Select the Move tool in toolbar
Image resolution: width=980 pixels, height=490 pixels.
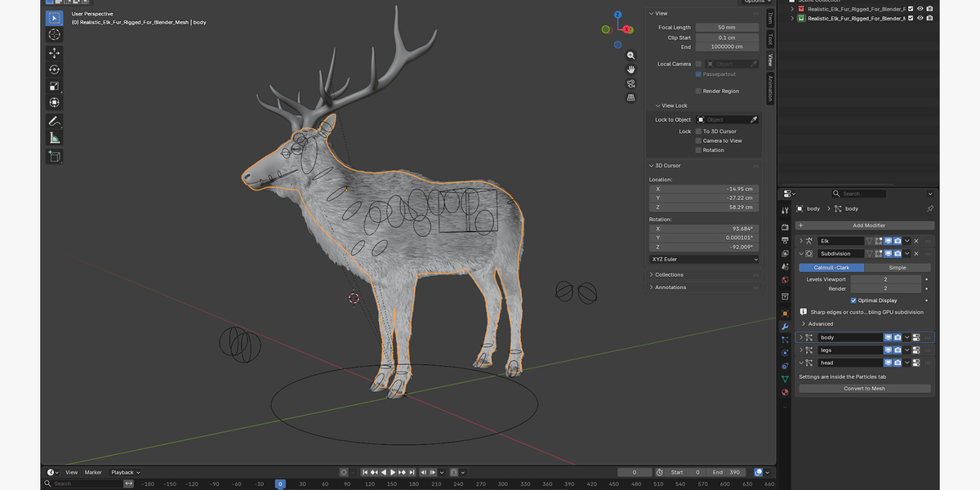54,53
